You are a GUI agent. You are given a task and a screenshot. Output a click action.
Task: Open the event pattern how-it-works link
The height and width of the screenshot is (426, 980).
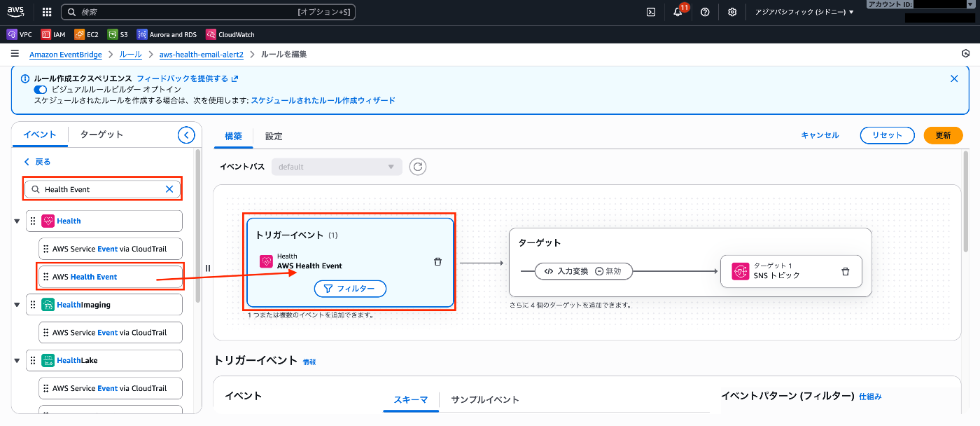coord(870,397)
